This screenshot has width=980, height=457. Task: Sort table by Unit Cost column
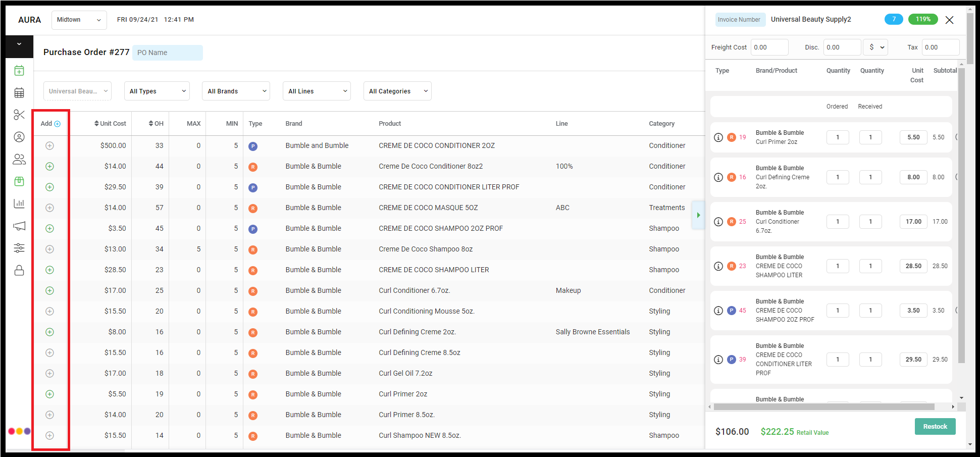click(x=110, y=124)
